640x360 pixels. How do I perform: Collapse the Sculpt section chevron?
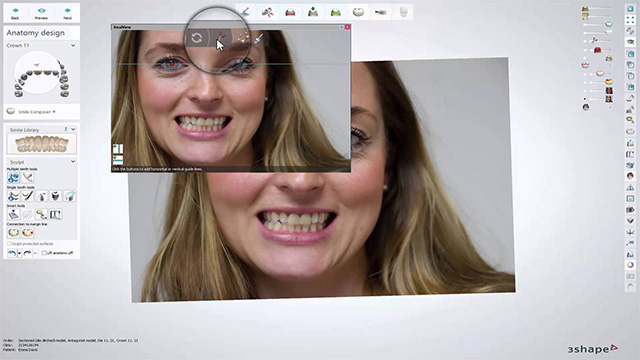pos(73,162)
